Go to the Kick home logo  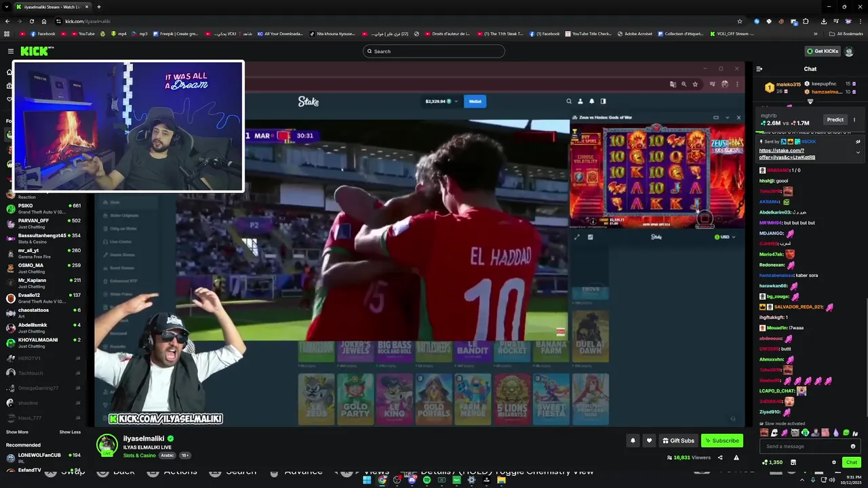click(37, 51)
